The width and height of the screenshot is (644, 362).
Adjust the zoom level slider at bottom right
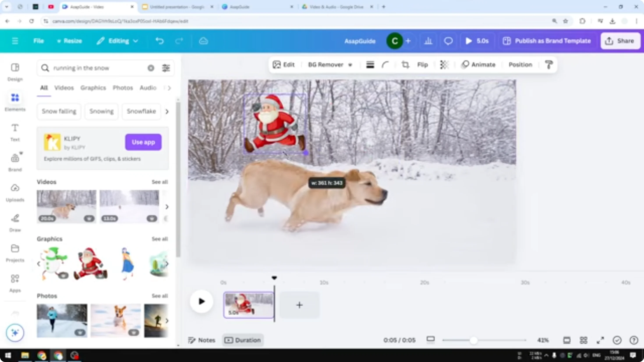474,340
